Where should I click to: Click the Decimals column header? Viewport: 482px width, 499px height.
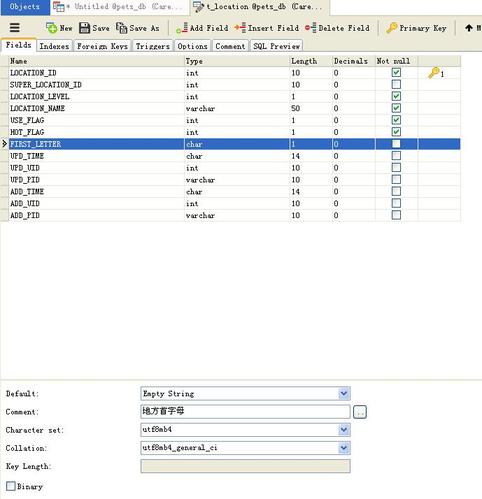pos(354,61)
